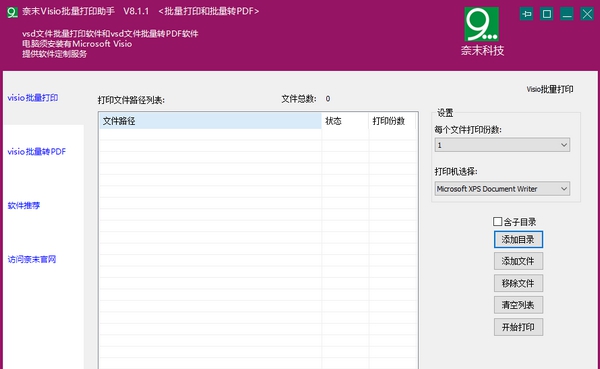Open the 每个文件打印份数 dropdown

pos(502,145)
